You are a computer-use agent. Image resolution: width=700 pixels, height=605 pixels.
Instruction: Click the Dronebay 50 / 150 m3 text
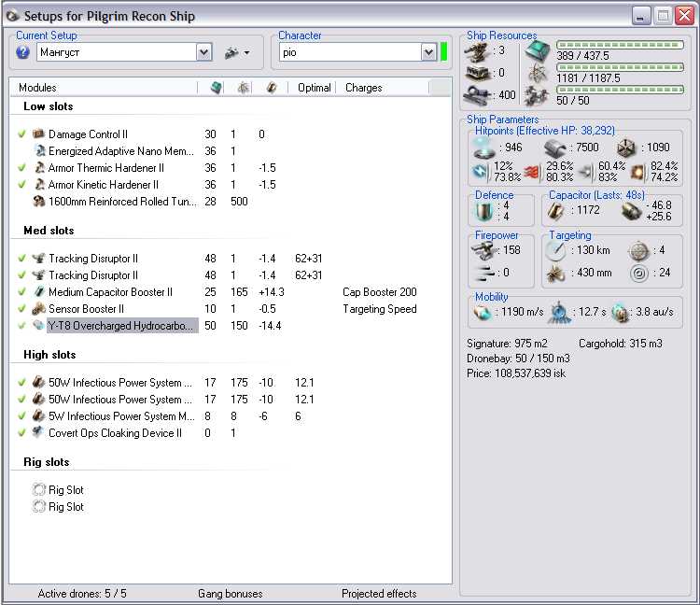[518, 359]
